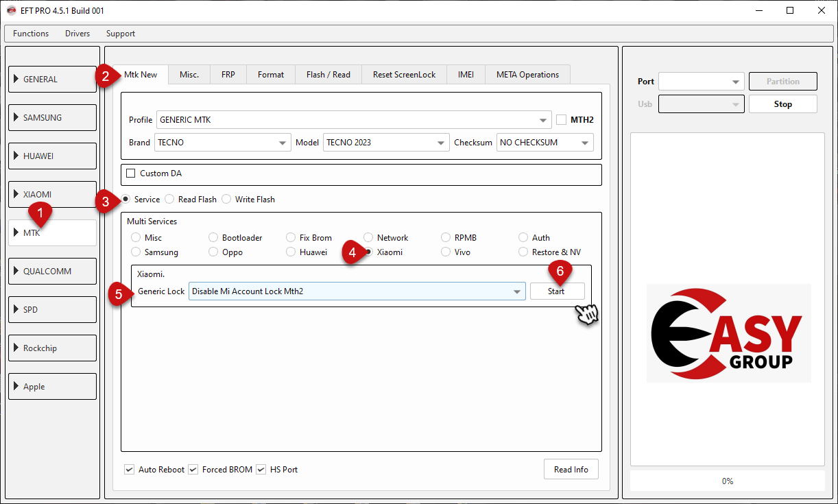The height and width of the screenshot is (504, 838).
Task: Select the Huawei radio button
Action: 291,252
